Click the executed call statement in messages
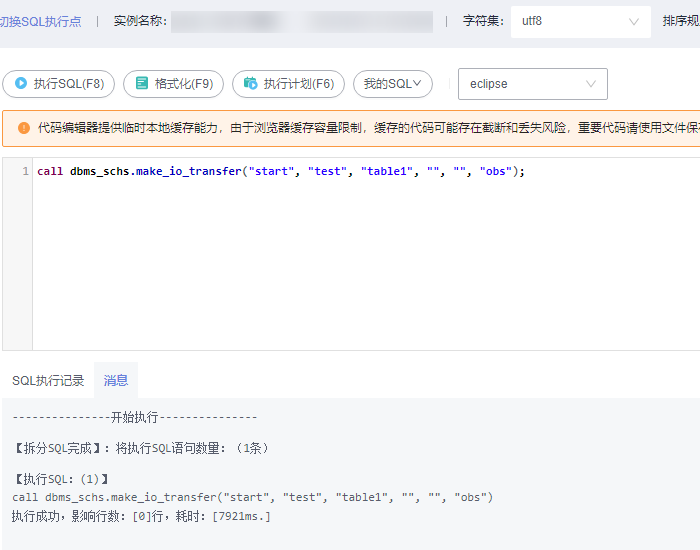700x550 pixels. coord(253,497)
